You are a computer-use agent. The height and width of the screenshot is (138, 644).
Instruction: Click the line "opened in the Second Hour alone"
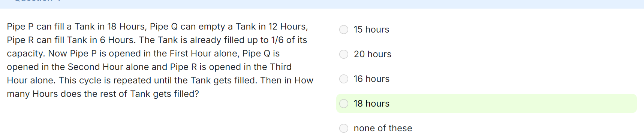point(149,67)
